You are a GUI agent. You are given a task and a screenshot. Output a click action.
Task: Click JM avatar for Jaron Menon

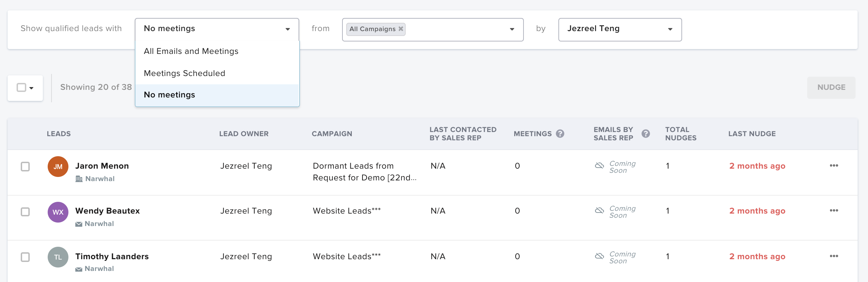coord(58,167)
